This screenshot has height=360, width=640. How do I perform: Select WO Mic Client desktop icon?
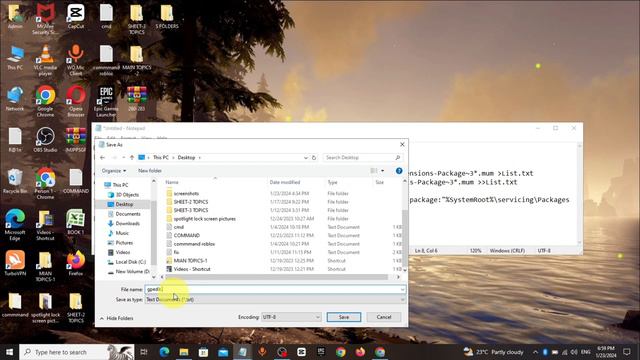76,60
